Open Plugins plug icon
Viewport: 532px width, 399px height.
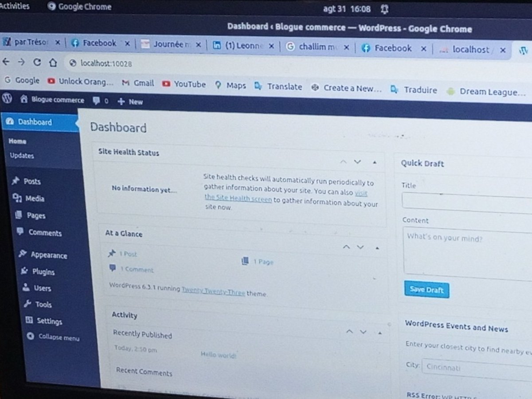pyautogui.click(x=24, y=270)
